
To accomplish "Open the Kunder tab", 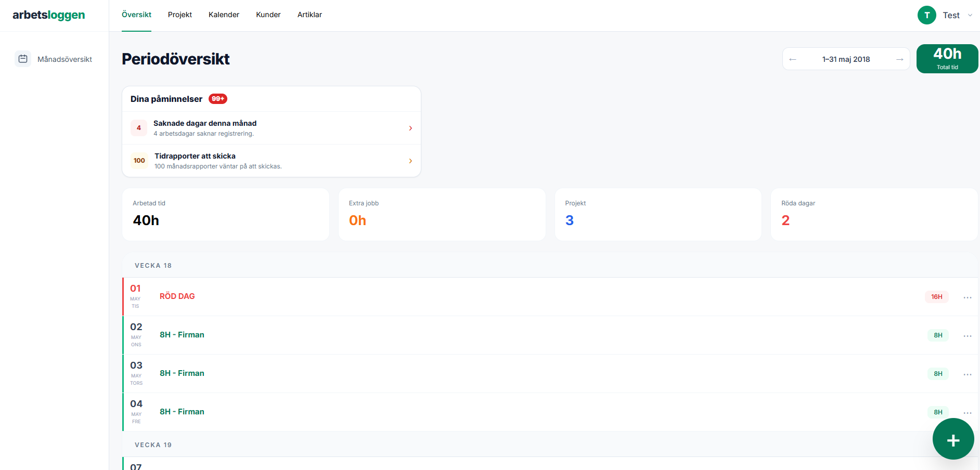I will (268, 15).
